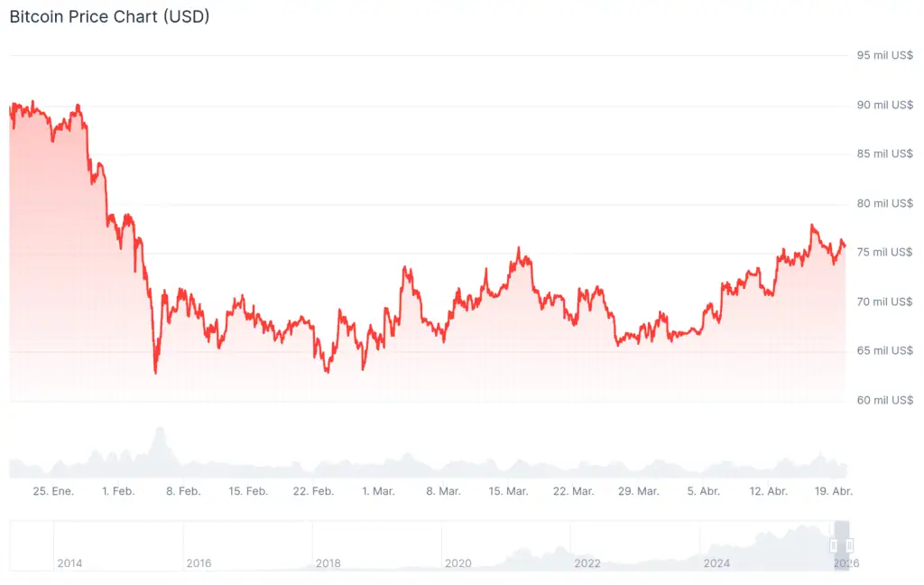Click the 75 mil US$ axis label
924x585 pixels.
pos(884,252)
